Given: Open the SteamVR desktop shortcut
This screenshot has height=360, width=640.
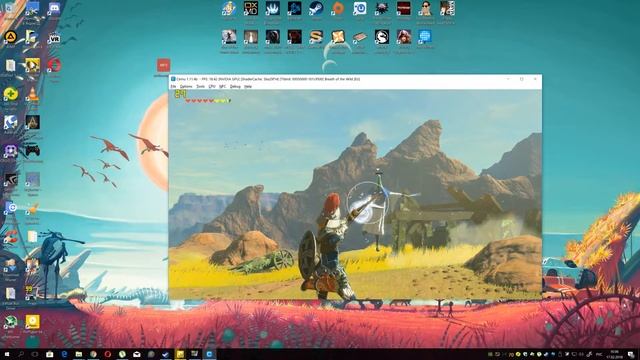Looking at the screenshot, I should pos(54,38).
